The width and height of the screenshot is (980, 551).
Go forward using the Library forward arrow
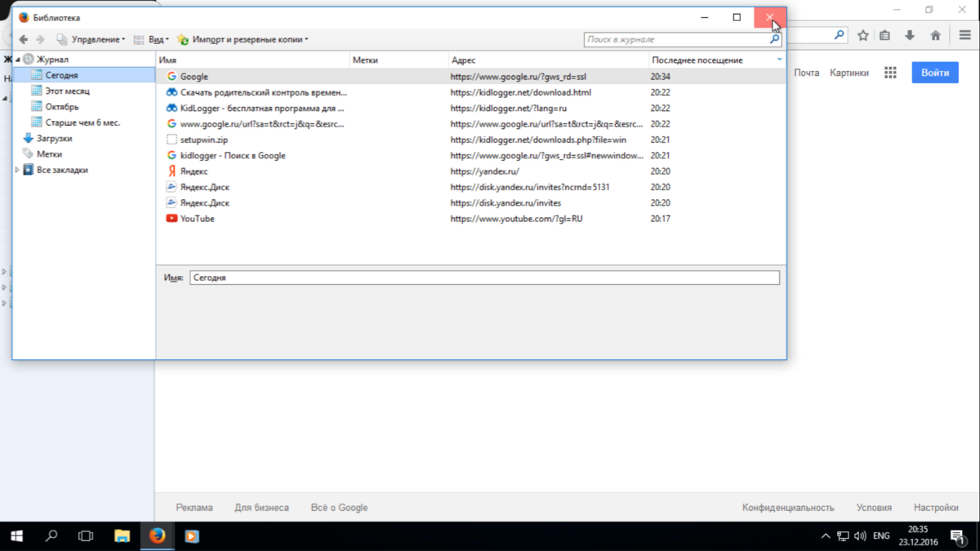(40, 39)
